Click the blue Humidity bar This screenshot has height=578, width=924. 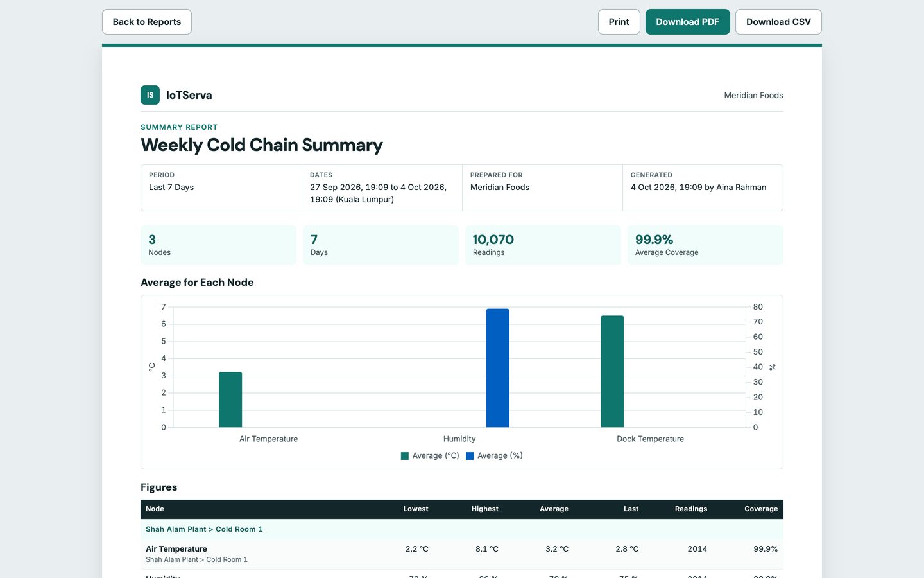point(498,368)
